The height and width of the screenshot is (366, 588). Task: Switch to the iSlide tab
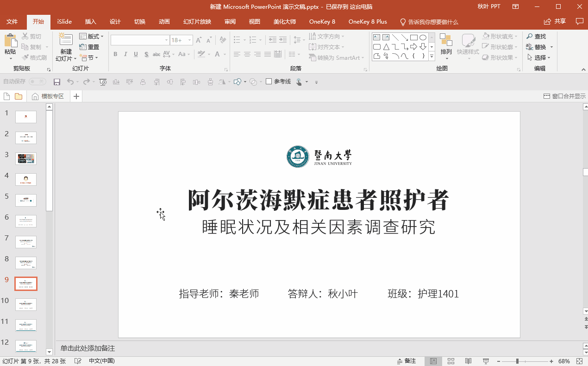click(x=64, y=22)
